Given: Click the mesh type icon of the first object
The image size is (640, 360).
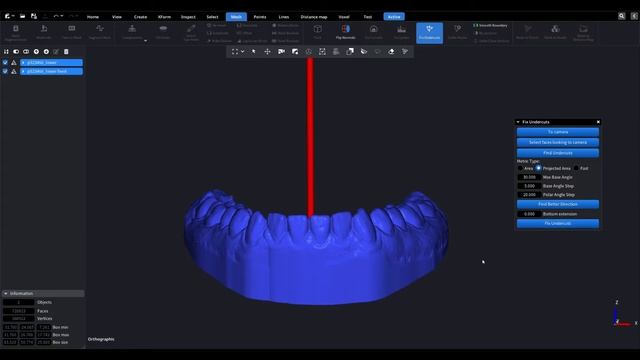Looking at the screenshot, I should tap(14, 62).
